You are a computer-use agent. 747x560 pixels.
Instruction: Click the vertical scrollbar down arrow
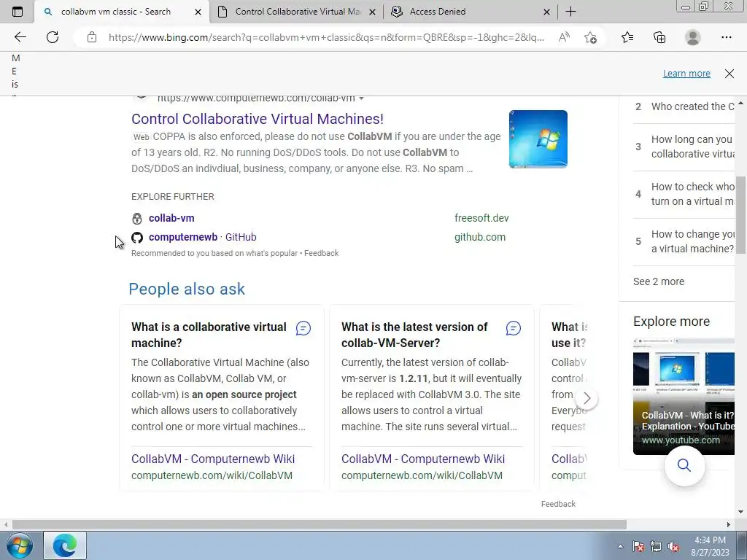coord(741,512)
